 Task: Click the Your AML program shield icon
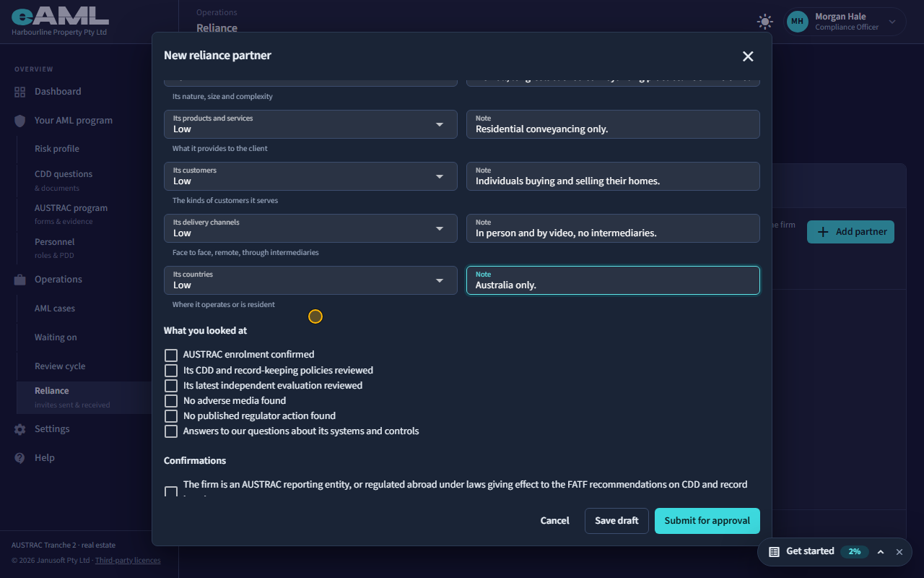pyautogui.click(x=19, y=121)
